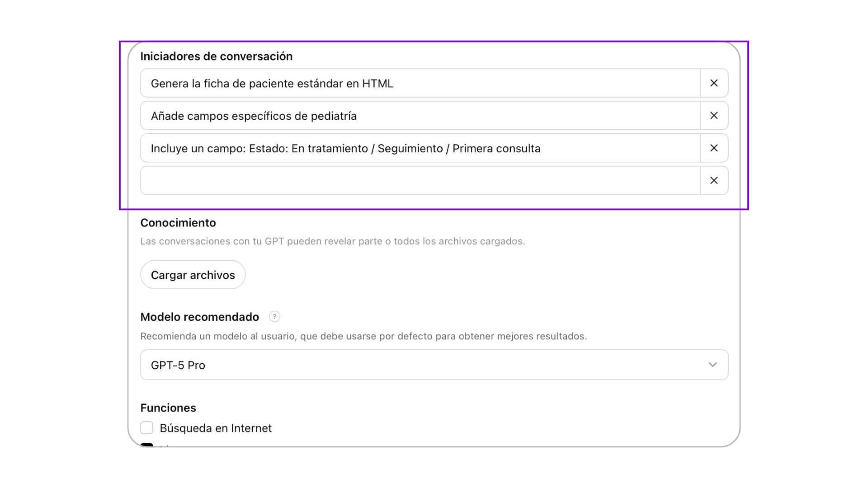Click into the "Añade campos específicos" field
The image size is (868, 488).
point(420,116)
